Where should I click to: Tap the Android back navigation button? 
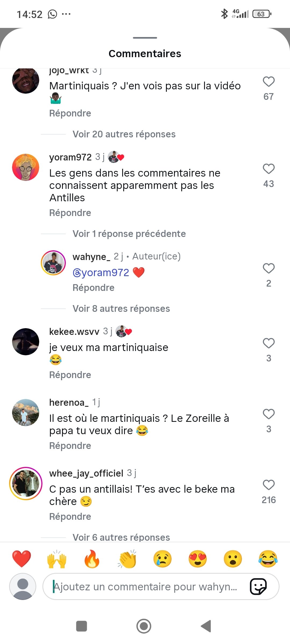[206, 626]
